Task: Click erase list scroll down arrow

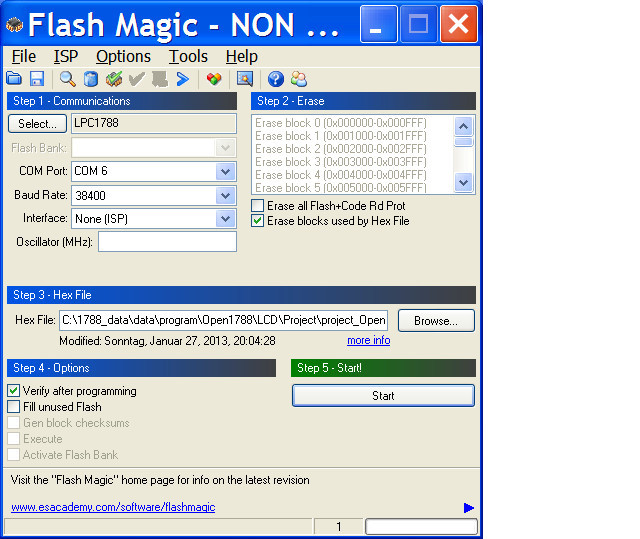Action: [x=464, y=182]
